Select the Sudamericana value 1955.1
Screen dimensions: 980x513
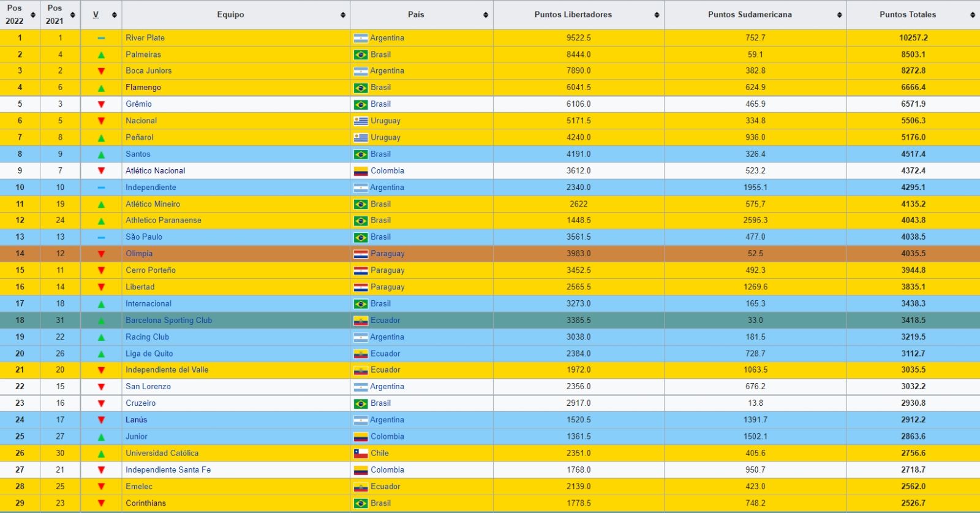click(756, 188)
